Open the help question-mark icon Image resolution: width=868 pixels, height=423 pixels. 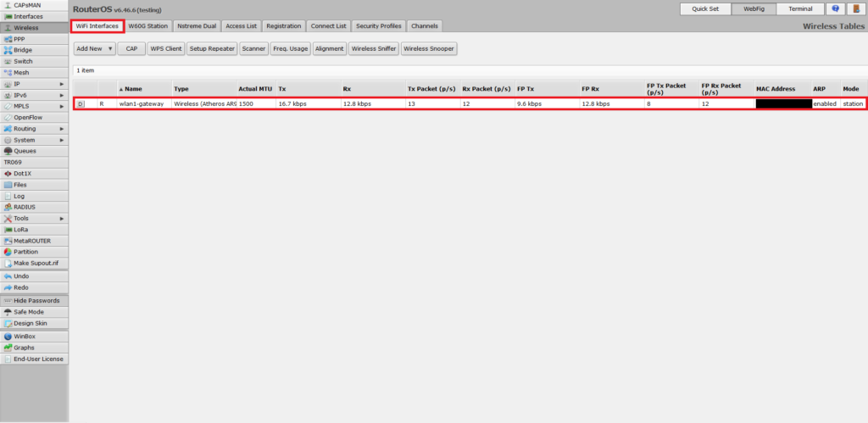835,8
